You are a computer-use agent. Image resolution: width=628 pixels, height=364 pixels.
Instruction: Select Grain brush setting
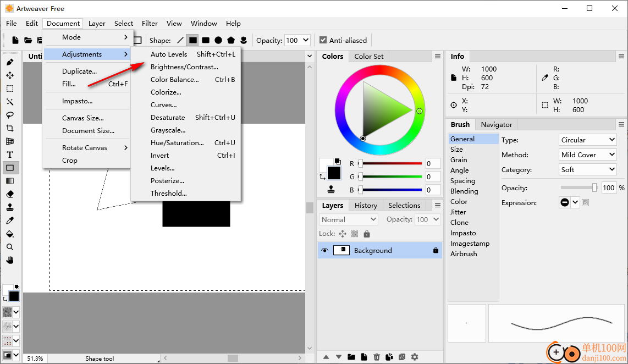tap(459, 160)
